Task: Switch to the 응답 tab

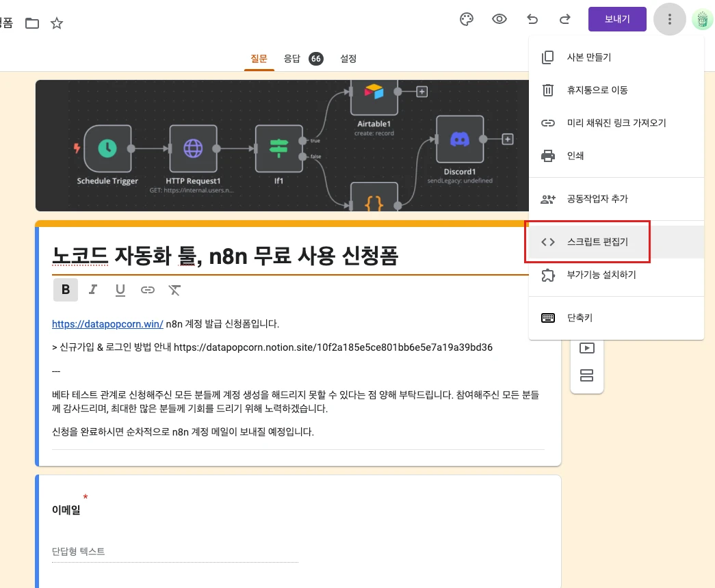Action: click(x=292, y=58)
